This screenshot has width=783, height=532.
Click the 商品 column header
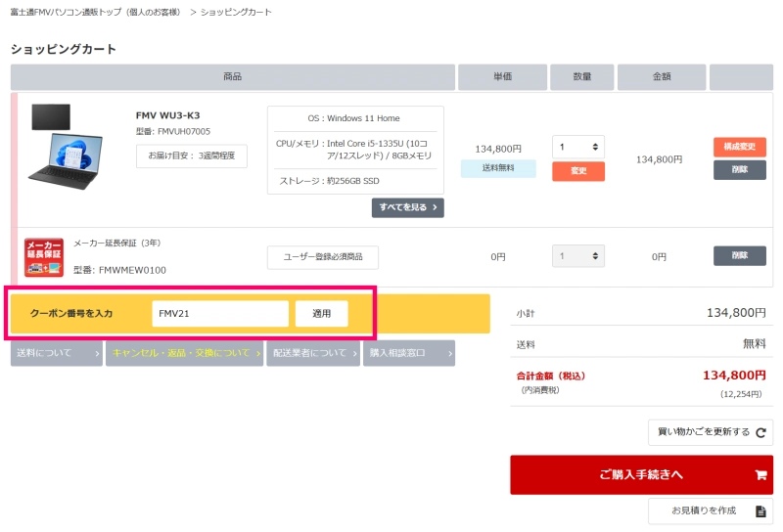(233, 77)
